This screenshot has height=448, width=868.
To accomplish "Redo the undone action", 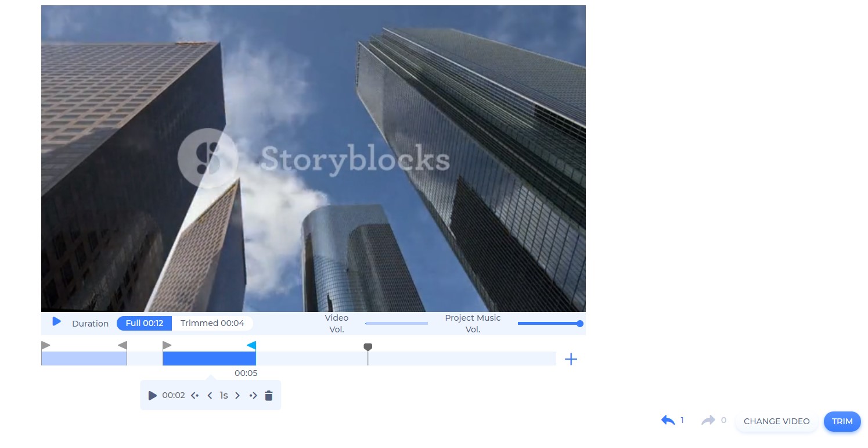I will point(708,420).
